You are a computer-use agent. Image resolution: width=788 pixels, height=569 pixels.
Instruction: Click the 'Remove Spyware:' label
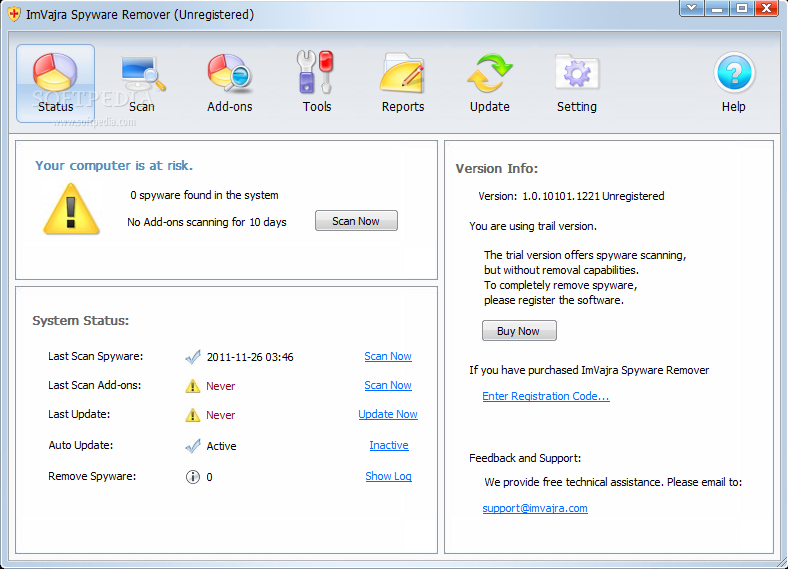92,476
